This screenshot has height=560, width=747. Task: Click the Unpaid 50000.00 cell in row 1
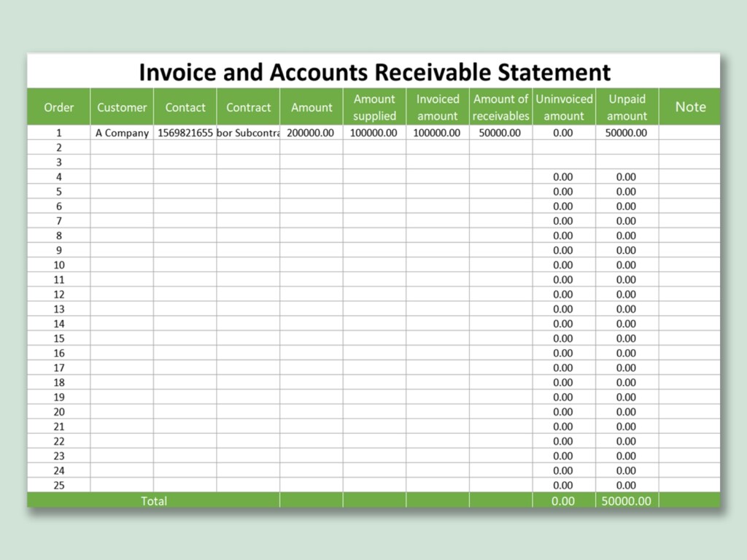coord(626,133)
